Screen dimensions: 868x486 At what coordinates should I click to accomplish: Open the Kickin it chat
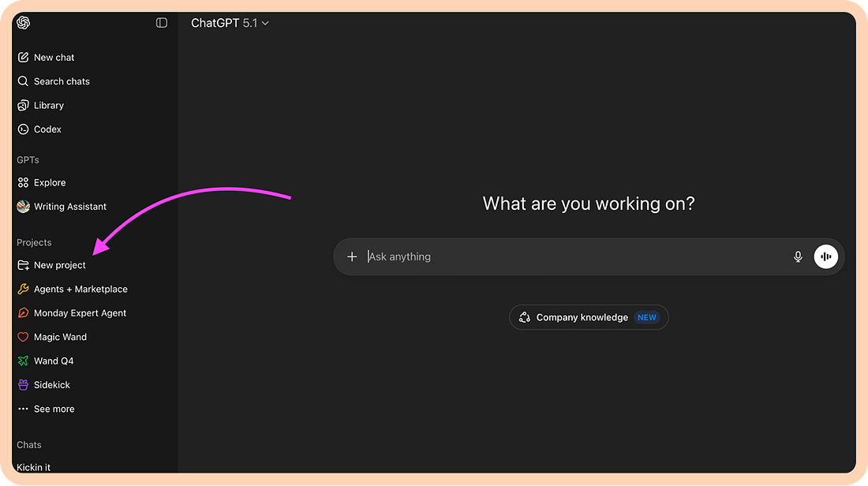33,468
